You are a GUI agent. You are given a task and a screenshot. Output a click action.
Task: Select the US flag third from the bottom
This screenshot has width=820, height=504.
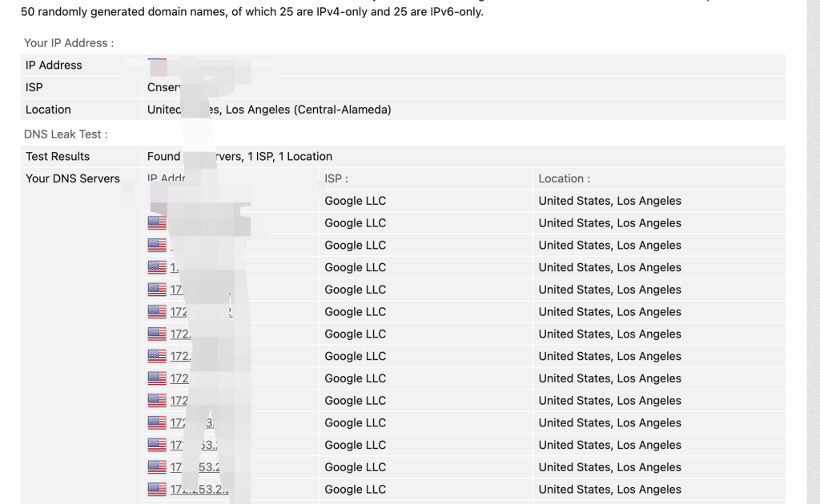[x=157, y=445]
